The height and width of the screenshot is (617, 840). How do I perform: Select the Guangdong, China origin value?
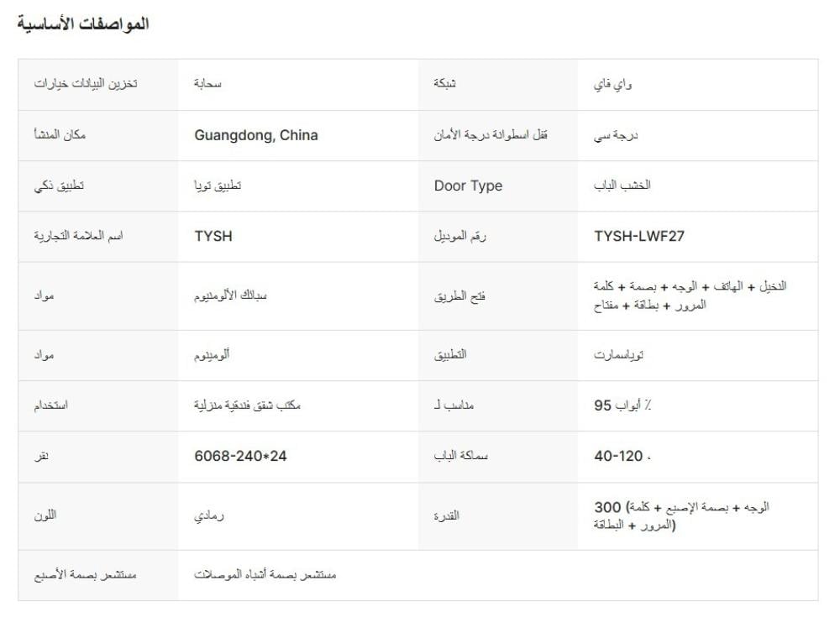point(256,135)
